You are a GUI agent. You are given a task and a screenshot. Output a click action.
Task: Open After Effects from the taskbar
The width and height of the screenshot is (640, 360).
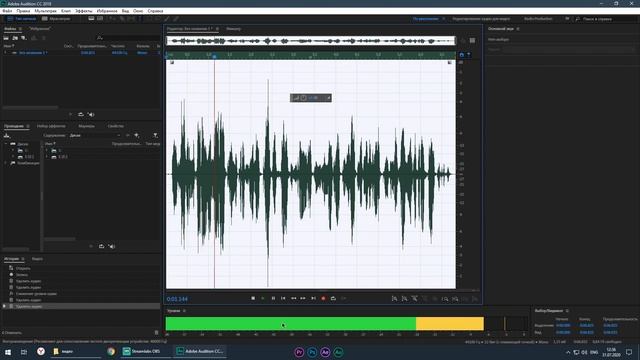[x=325, y=352]
